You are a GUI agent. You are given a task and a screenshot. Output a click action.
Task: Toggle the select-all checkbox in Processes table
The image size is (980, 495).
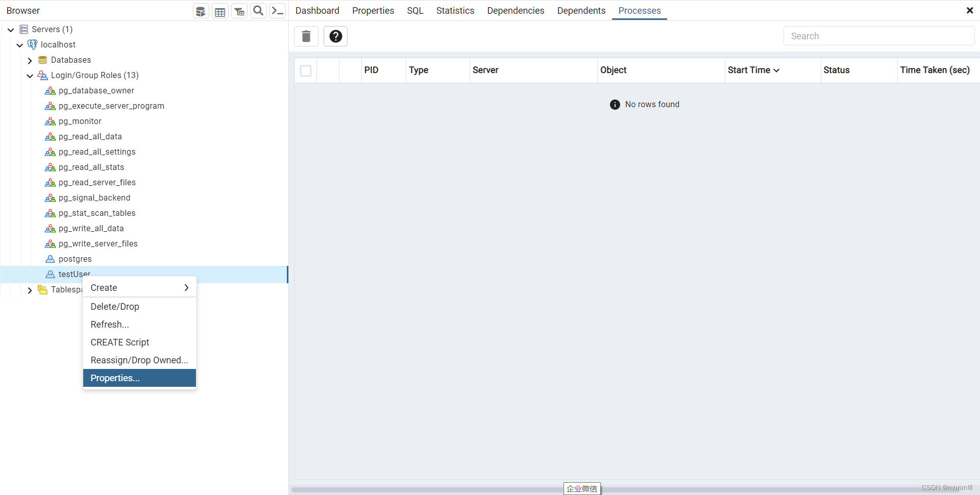click(306, 70)
